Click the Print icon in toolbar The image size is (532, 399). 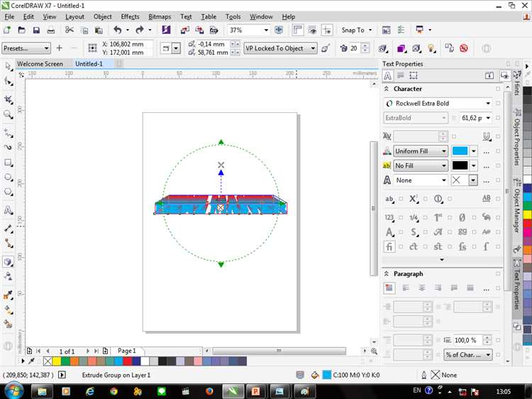click(x=50, y=30)
